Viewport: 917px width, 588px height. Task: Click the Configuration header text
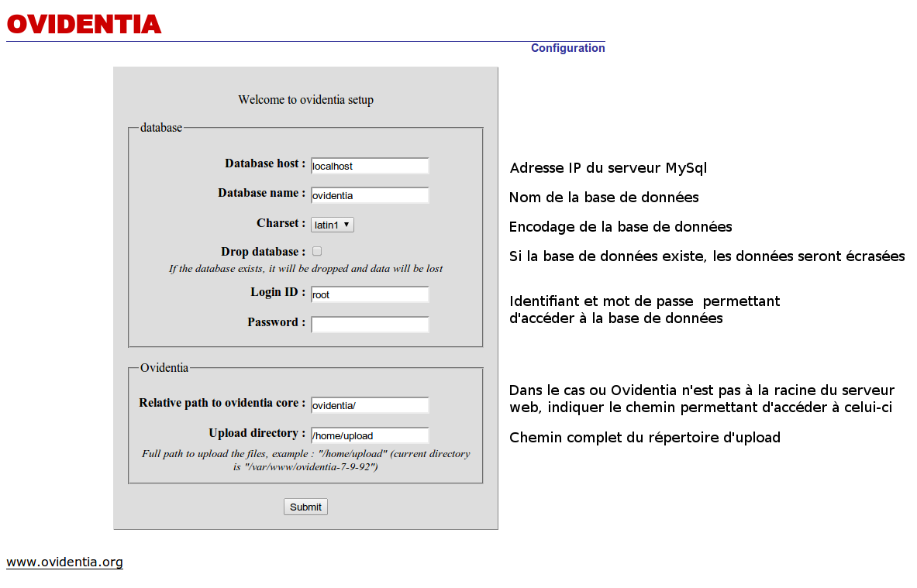point(567,48)
